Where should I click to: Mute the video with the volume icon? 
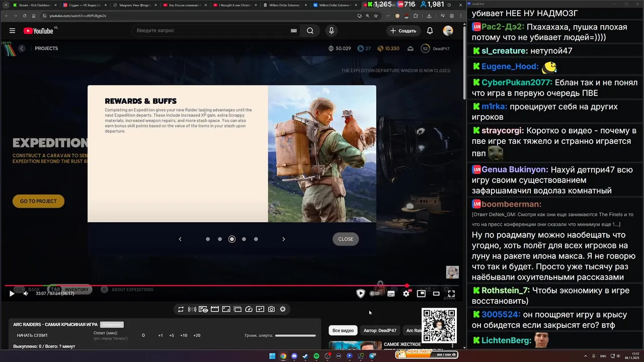pos(26,294)
